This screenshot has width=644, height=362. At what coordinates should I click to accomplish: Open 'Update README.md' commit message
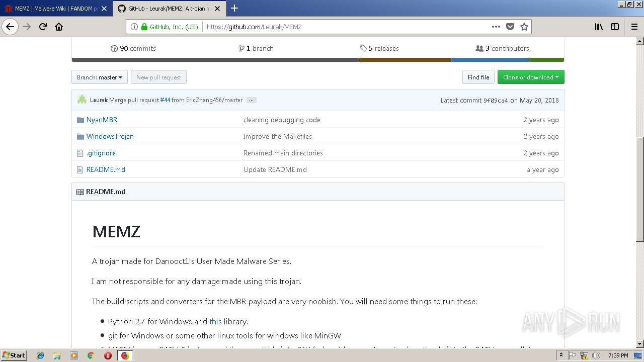coord(275,169)
